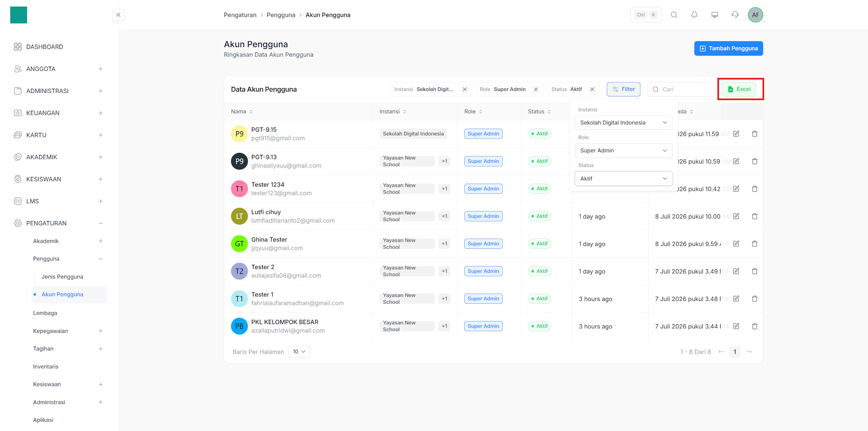Collapse the PENGATURAN menu
Viewport: 868px width, 431px height.
click(100, 223)
